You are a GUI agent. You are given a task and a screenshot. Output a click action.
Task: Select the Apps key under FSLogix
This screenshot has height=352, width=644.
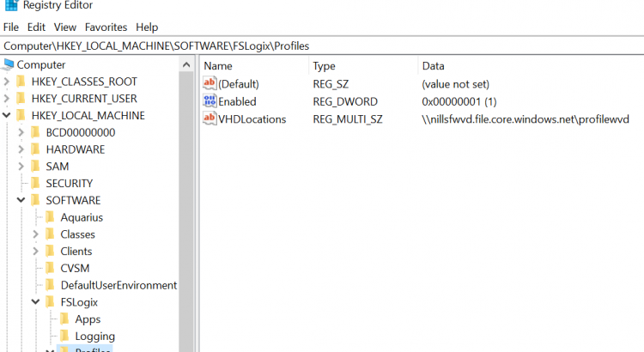click(x=88, y=319)
